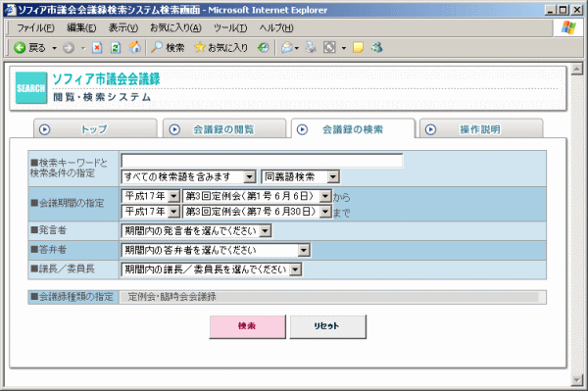The width and height of the screenshot is (588, 391).
Task: Expand 期間内の発言者を選んでください dropdown
Action: tap(266, 231)
